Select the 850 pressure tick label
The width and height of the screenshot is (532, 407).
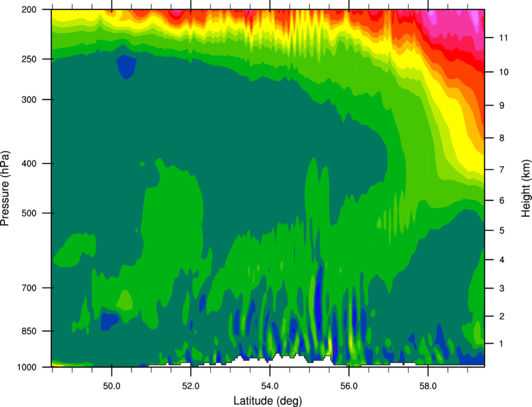[29, 331]
